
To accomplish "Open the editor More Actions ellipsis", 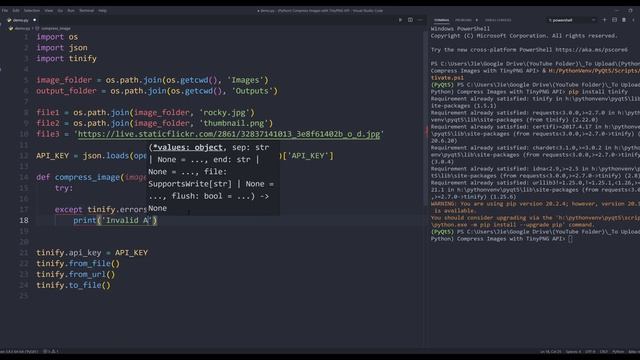I will click(x=420, y=20).
